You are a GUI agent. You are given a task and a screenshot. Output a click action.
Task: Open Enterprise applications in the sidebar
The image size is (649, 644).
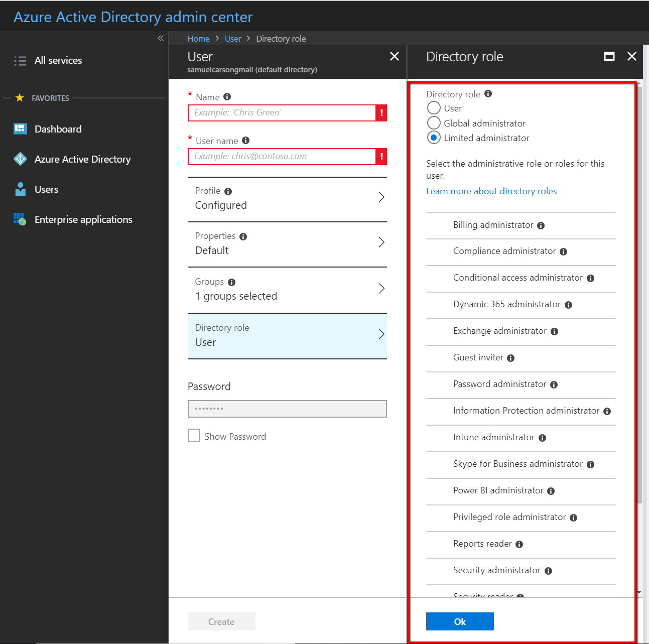(83, 219)
